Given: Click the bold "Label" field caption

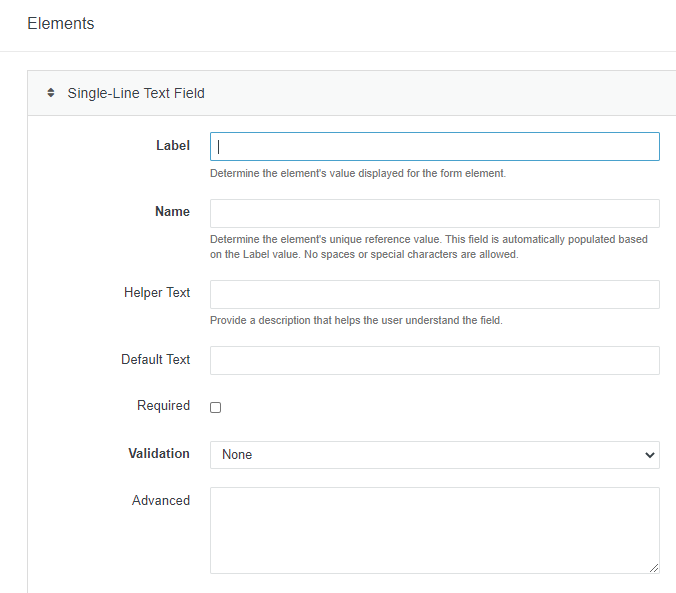Looking at the screenshot, I should [172, 146].
